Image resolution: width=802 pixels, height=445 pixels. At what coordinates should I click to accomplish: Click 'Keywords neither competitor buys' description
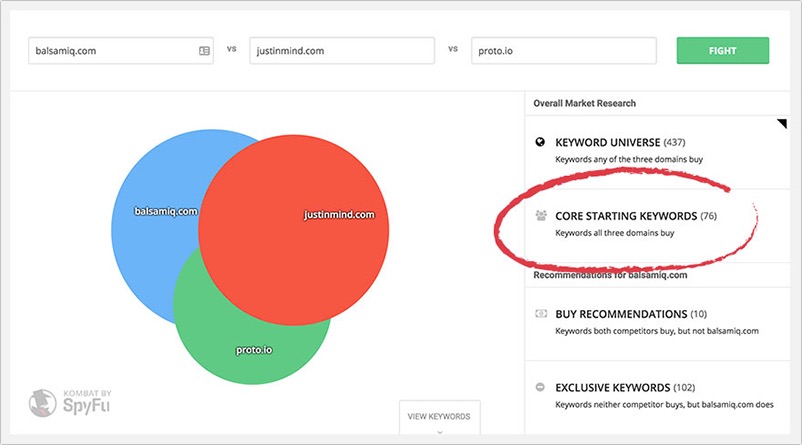[x=664, y=405]
